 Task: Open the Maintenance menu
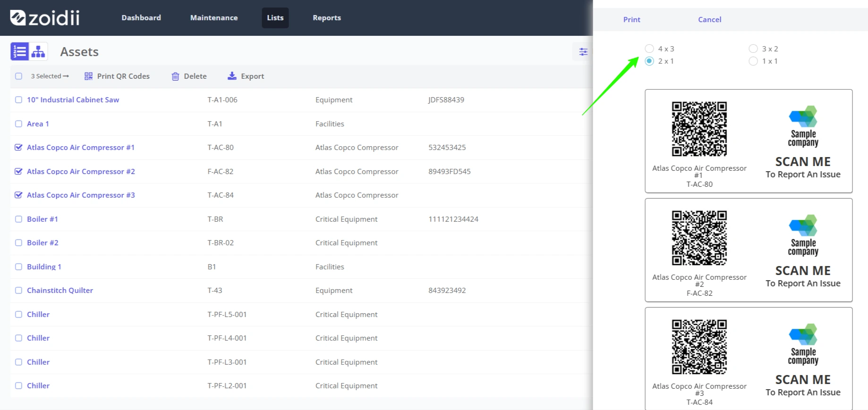214,18
